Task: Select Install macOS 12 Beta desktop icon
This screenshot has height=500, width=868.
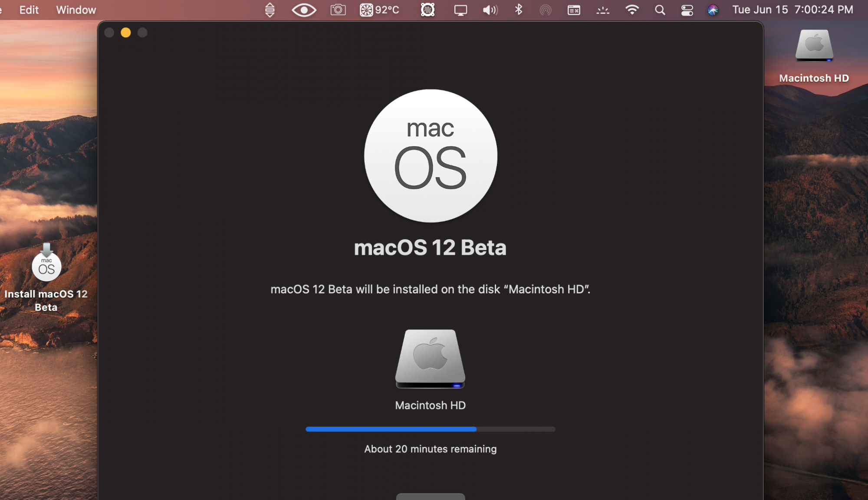Action: tap(46, 263)
